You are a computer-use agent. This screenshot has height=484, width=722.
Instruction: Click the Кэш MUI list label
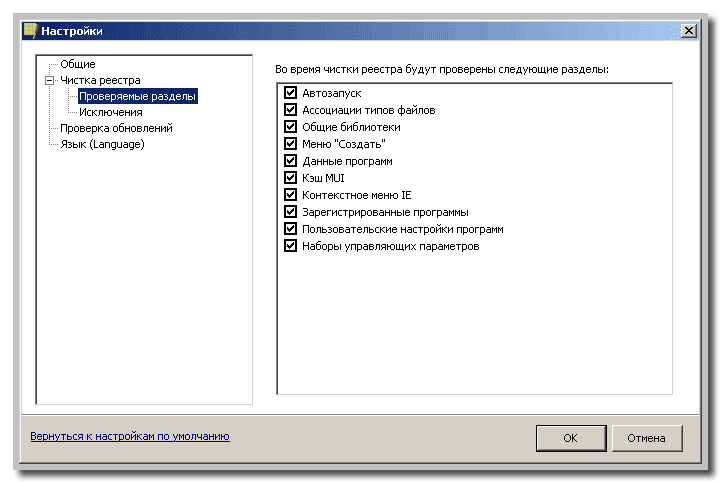(323, 178)
